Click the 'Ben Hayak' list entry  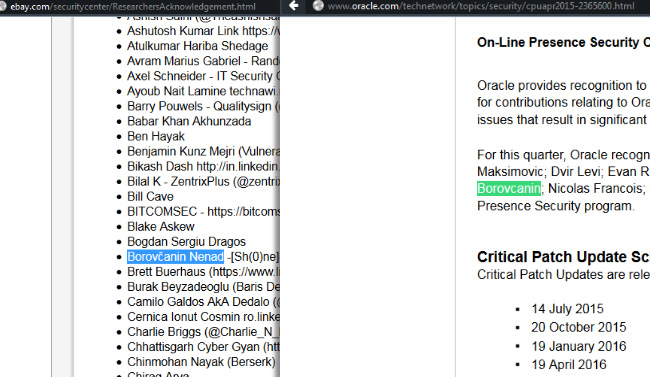(x=156, y=136)
